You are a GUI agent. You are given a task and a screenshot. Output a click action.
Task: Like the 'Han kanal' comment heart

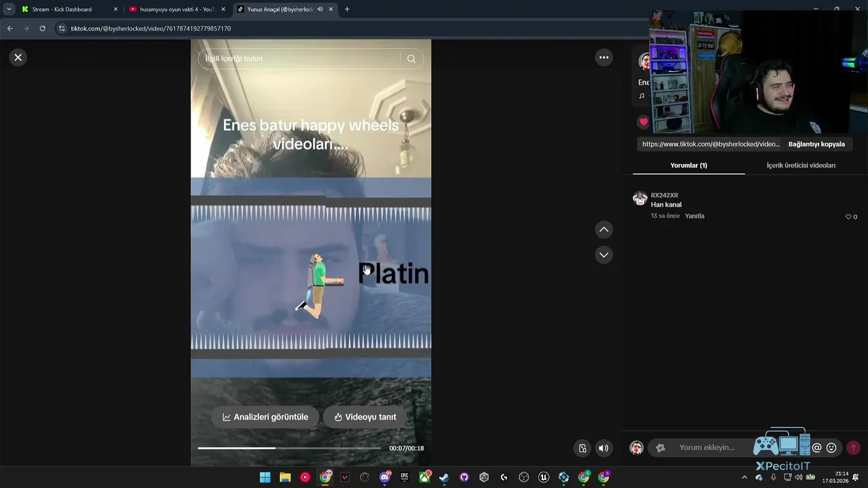[848, 217]
